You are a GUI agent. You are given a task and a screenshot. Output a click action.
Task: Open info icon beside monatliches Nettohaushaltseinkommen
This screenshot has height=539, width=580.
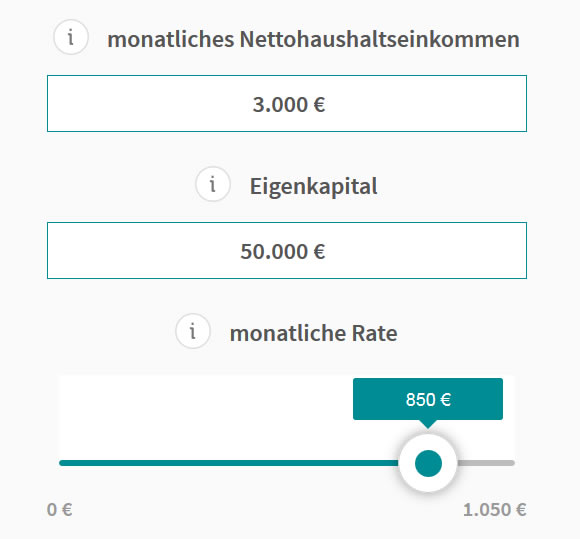(x=71, y=37)
